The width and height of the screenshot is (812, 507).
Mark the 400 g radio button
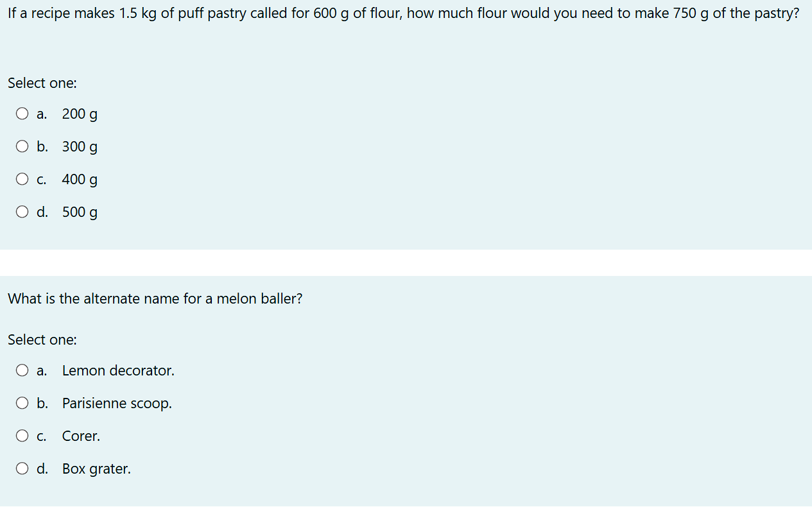coord(22,180)
